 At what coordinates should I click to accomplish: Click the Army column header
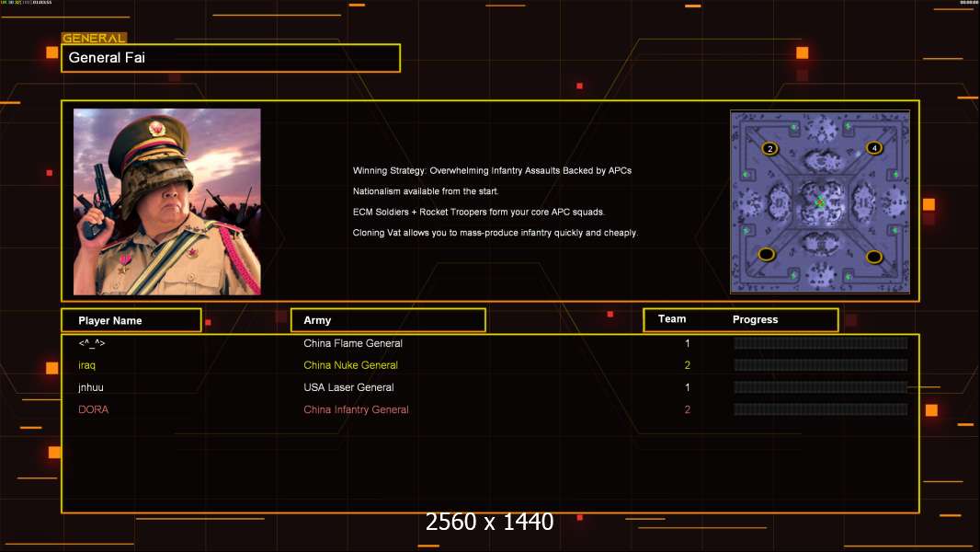point(388,320)
